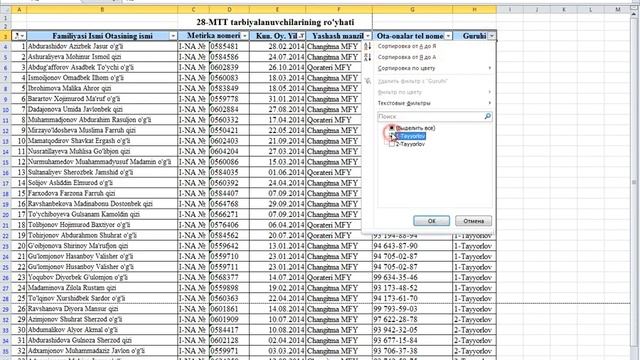640x360 pixels.
Task: Expand the Текстовые фильтры submenu arrow
Action: (x=490, y=103)
